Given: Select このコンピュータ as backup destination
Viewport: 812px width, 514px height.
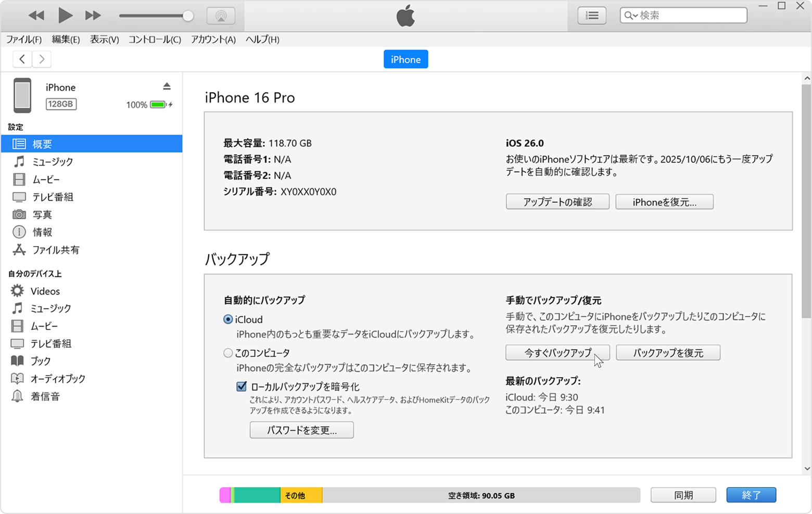Looking at the screenshot, I should [x=228, y=353].
